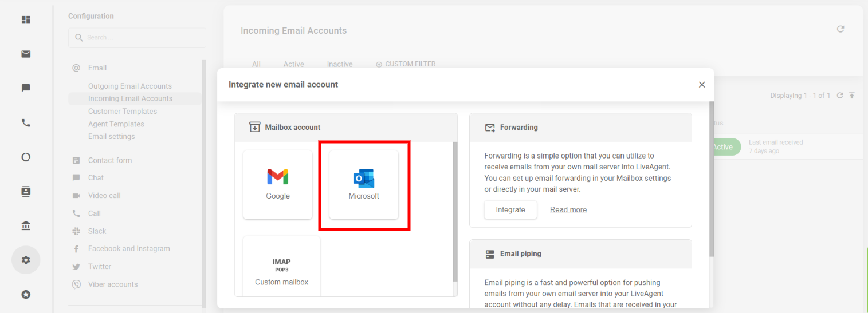Switch to the Inactive filter tab
The width and height of the screenshot is (868, 313).
[340, 64]
